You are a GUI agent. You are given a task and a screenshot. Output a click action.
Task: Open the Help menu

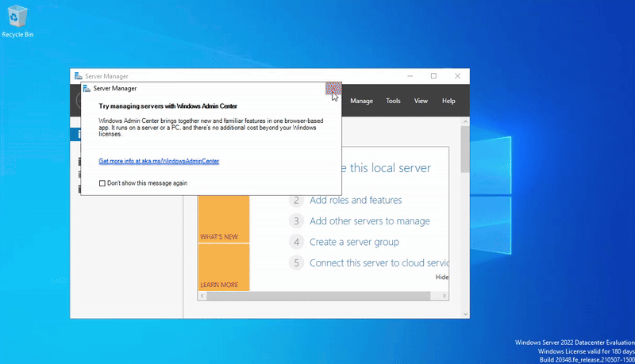pyautogui.click(x=448, y=101)
